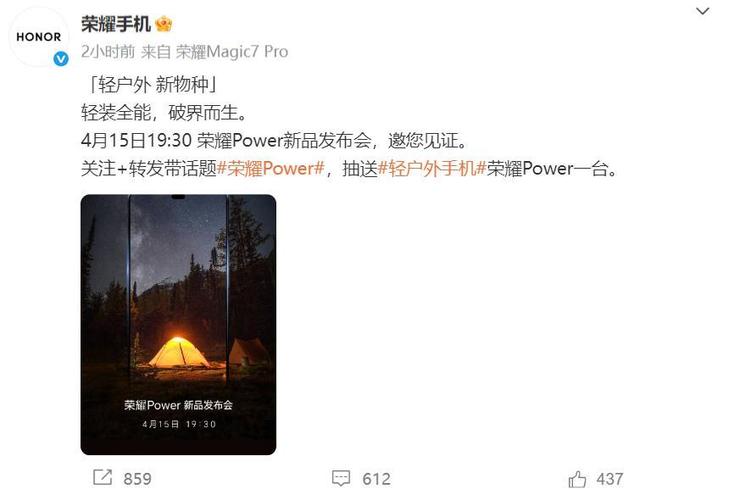
Task: Click the crown membership icon beside 荣耀手机
Action: [x=163, y=23]
